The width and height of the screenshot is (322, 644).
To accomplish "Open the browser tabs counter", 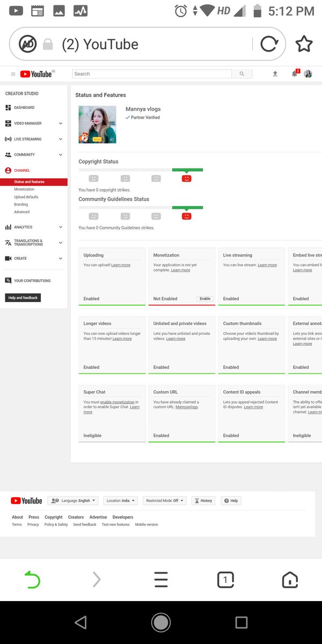I will 225,580.
